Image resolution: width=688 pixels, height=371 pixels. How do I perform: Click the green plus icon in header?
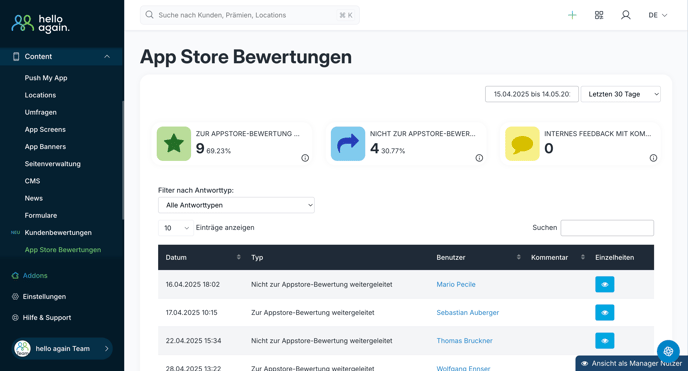point(572,15)
